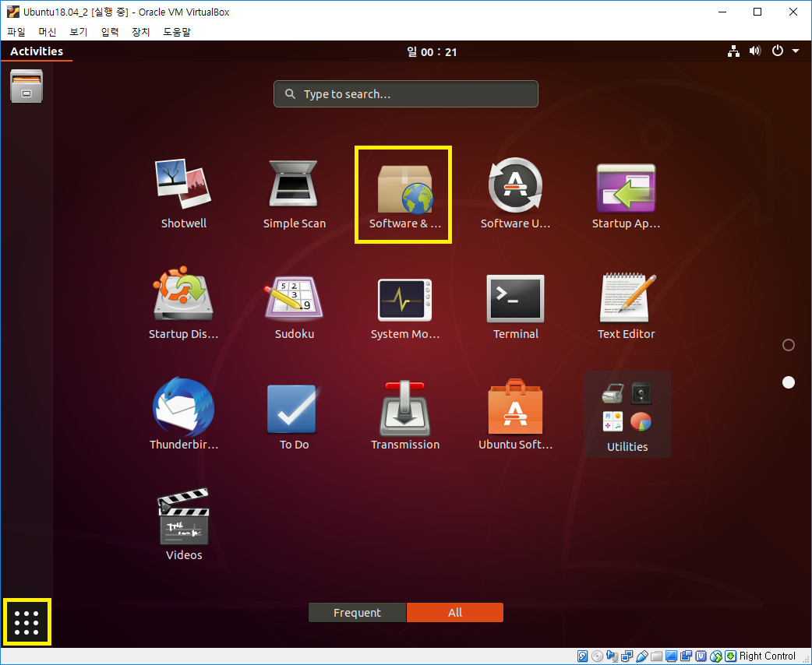Open the 장치 menu
The width and height of the screenshot is (812, 665).
(140, 32)
